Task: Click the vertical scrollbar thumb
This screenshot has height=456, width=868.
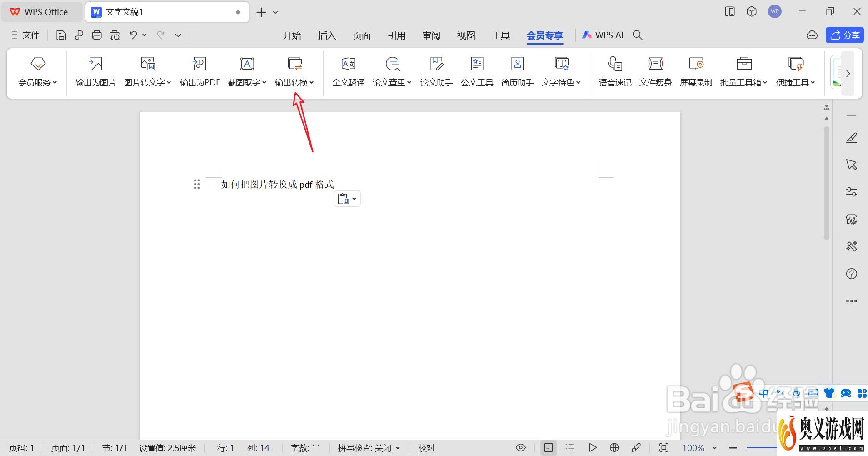Action: point(827,183)
